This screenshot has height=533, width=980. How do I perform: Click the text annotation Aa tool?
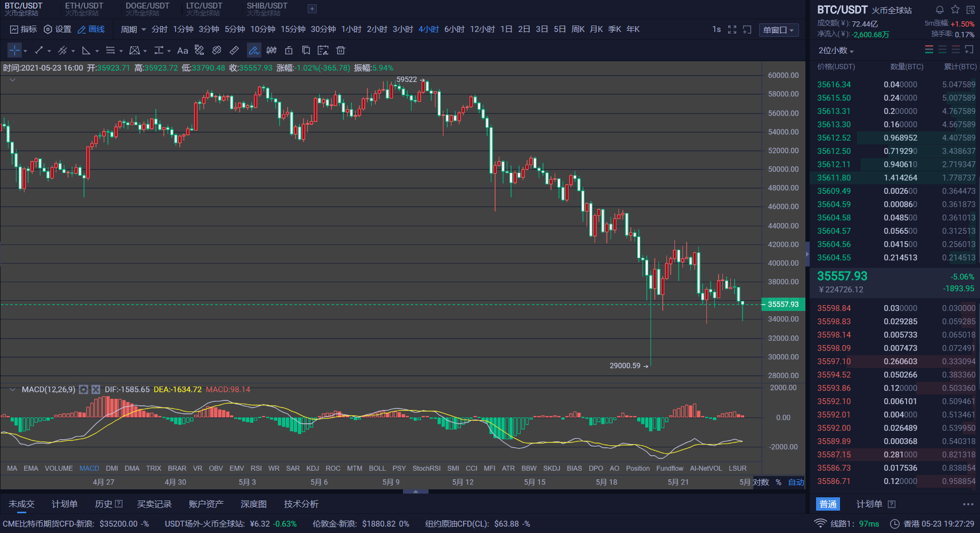pos(183,51)
